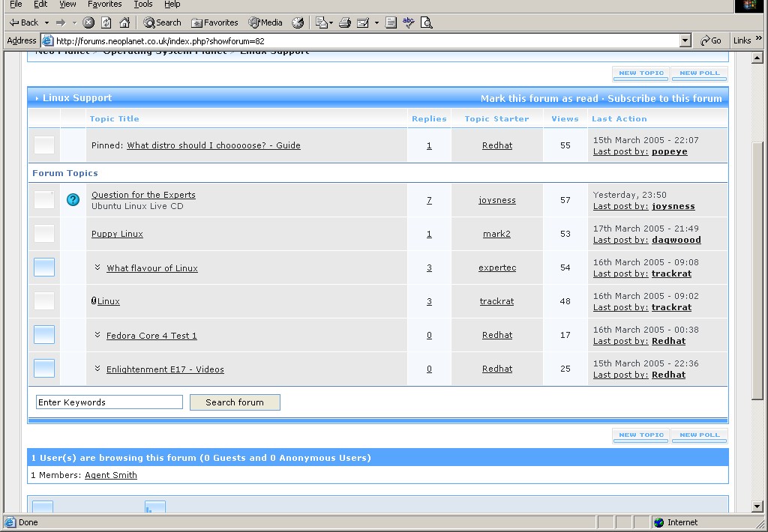Open the Help menu
Screen dimensions: 768x532
tap(172, 4)
